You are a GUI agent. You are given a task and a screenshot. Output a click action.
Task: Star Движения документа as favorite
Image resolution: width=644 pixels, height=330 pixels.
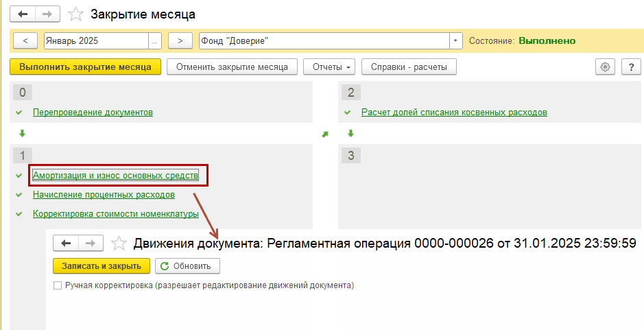coord(119,244)
